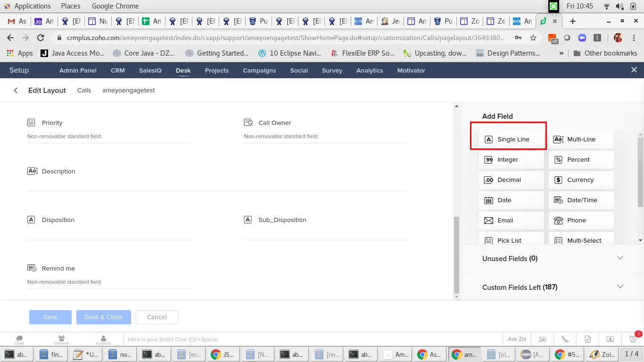Add a Single Line field

click(x=511, y=140)
